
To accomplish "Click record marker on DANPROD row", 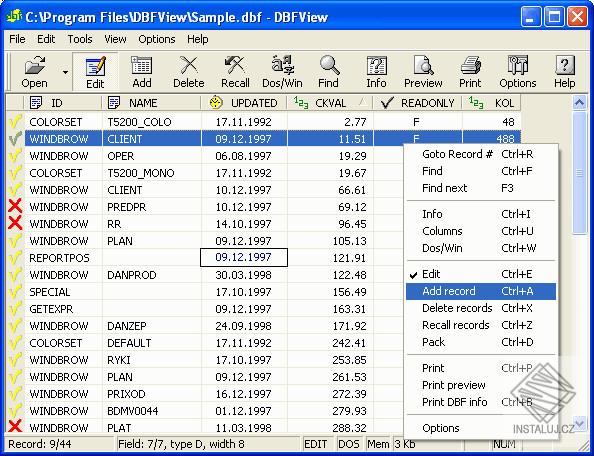I will 15,275.
